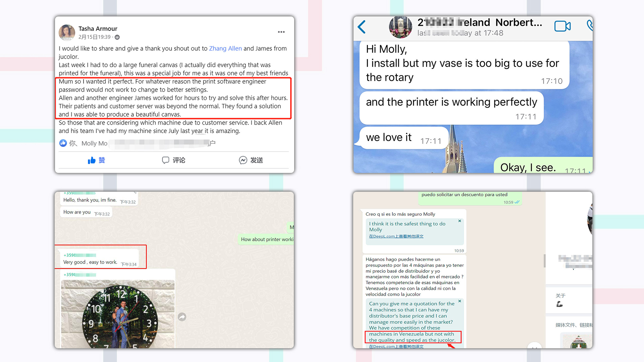Open the three-dot menu on Tasha Armour's post
The image size is (644, 362).
coord(281,32)
